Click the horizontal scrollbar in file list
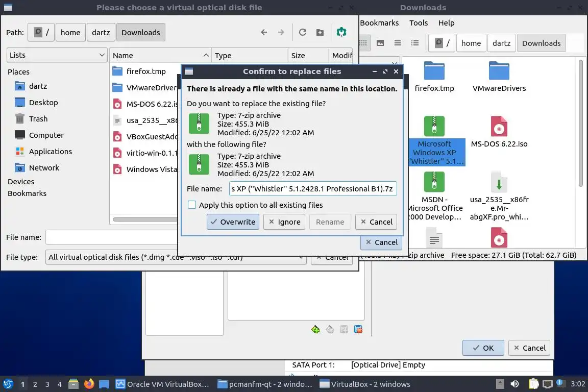Viewport: 588px width, 392px height. click(x=145, y=219)
